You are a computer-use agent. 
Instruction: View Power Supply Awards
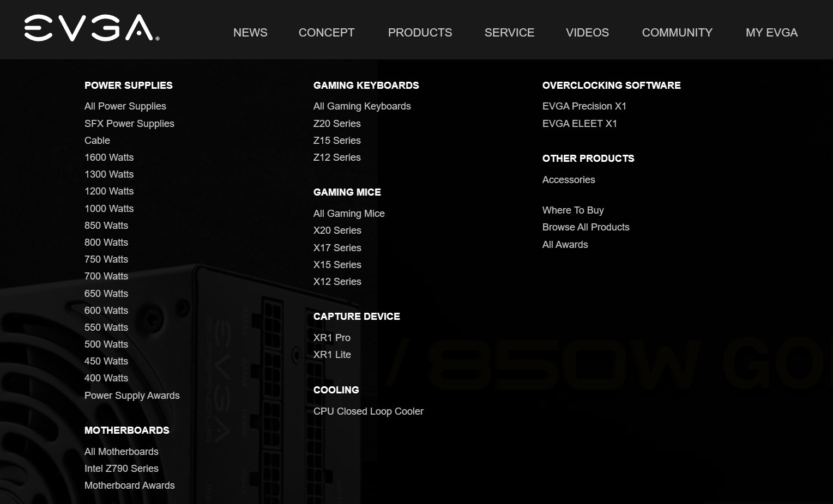132,396
